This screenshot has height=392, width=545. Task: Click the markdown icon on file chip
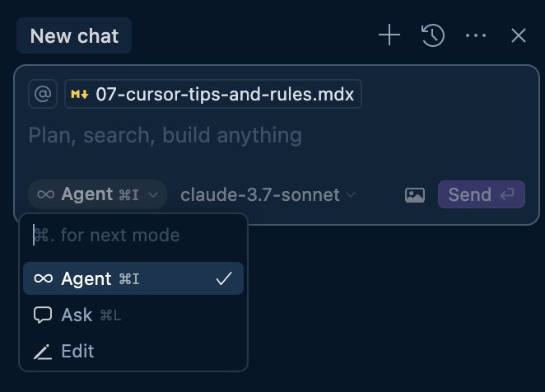[x=80, y=94]
